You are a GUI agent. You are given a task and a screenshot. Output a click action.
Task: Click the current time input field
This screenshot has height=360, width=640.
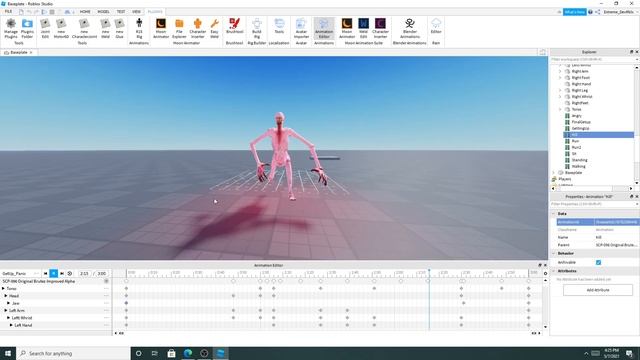[x=84, y=273]
